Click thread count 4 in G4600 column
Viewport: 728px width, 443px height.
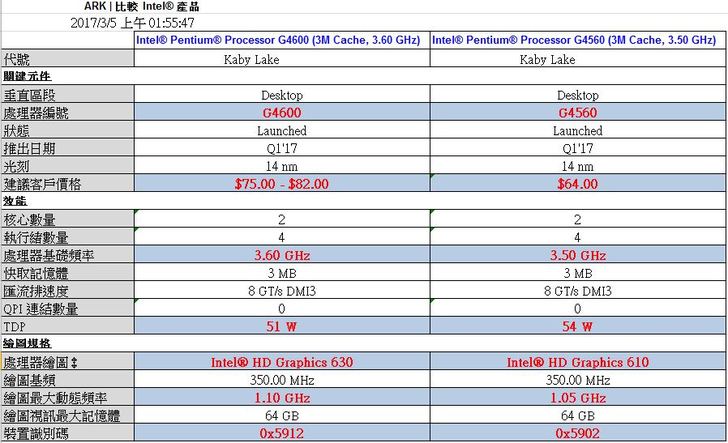(x=282, y=237)
